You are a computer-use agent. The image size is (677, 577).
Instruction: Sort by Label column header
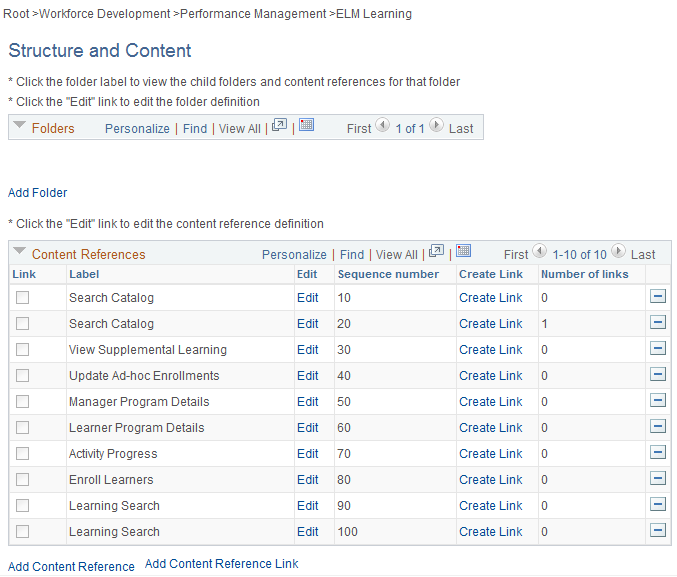84,274
